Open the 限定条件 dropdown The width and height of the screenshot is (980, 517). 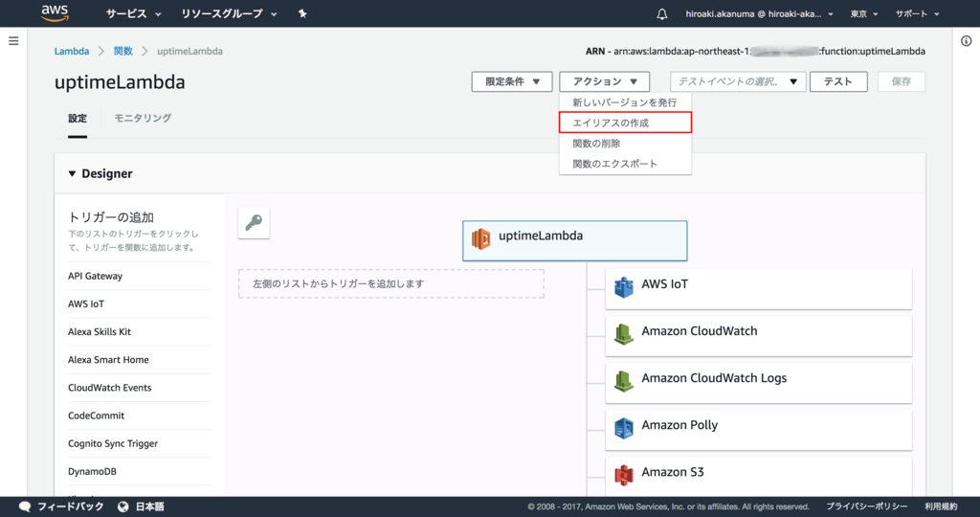pyautogui.click(x=512, y=82)
